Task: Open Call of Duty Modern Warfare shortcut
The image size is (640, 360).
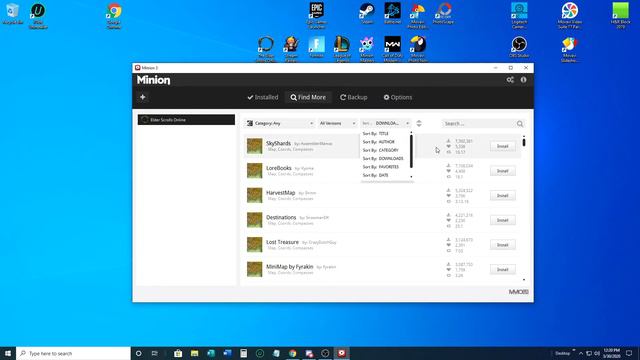Action: pos(392,49)
